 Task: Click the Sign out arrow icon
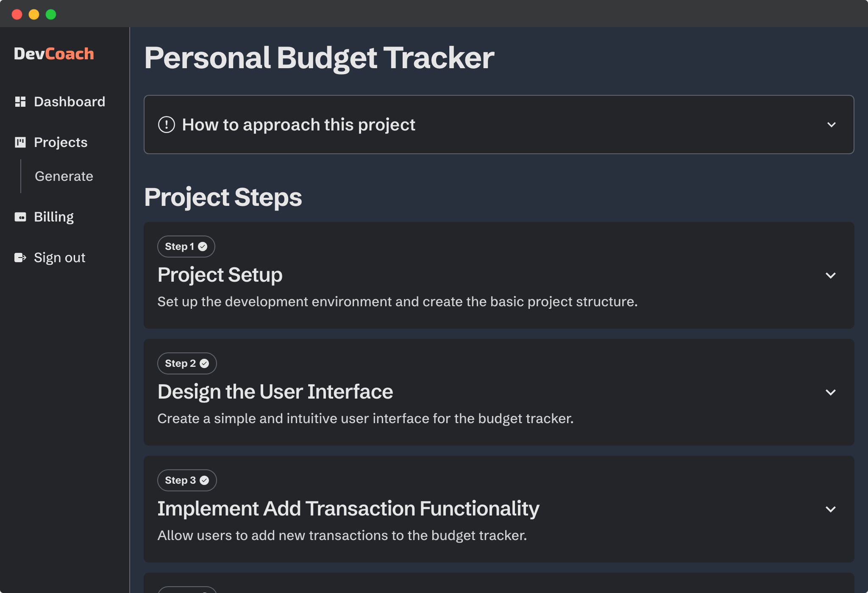(x=20, y=258)
